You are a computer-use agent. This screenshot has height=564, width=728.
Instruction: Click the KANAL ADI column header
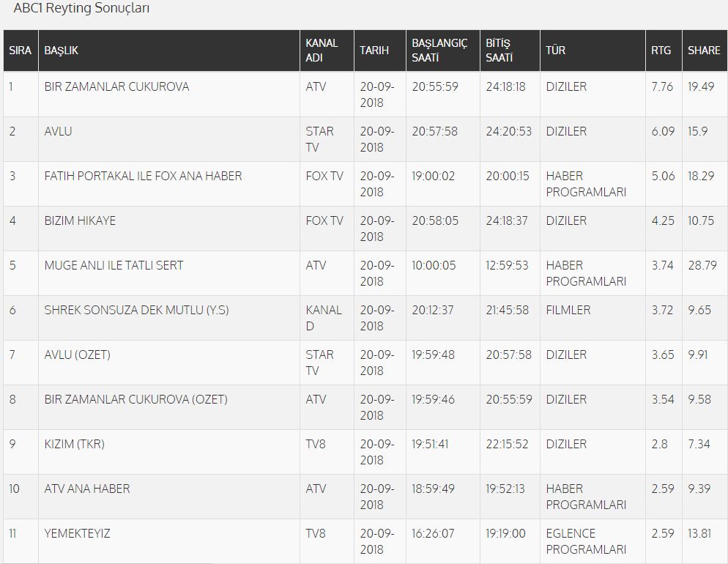pyautogui.click(x=322, y=51)
